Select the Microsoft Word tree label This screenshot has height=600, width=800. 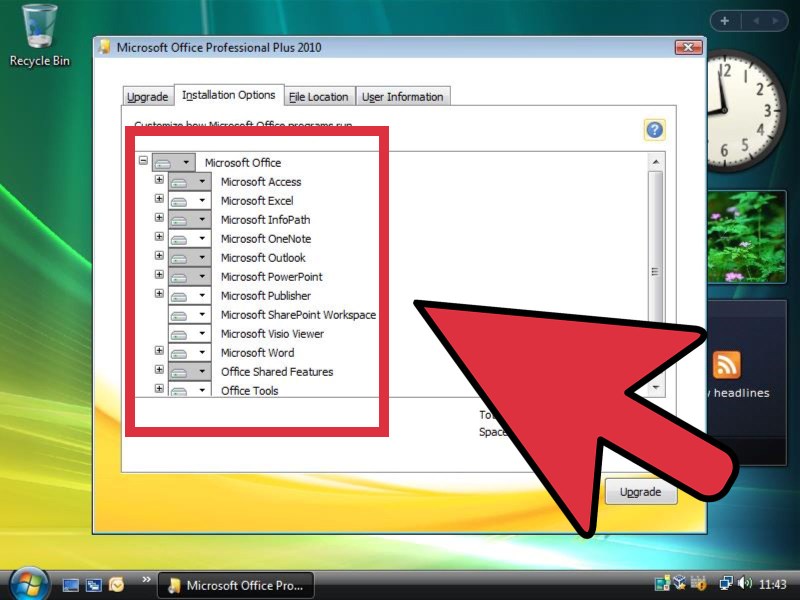258,353
